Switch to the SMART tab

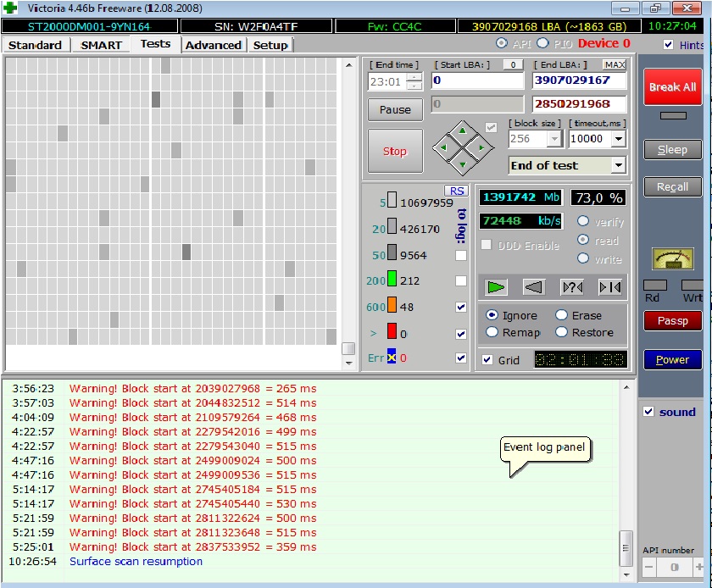101,45
